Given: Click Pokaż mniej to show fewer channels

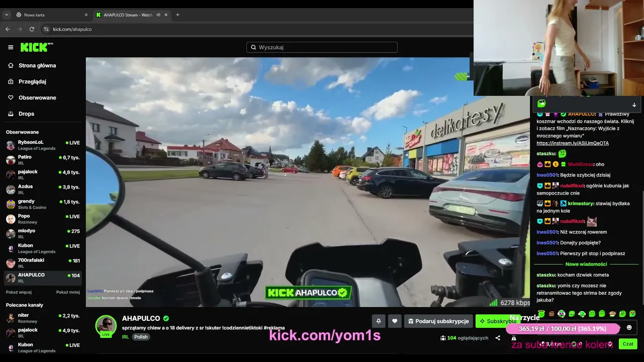Looking at the screenshot, I should pyautogui.click(x=68, y=292).
